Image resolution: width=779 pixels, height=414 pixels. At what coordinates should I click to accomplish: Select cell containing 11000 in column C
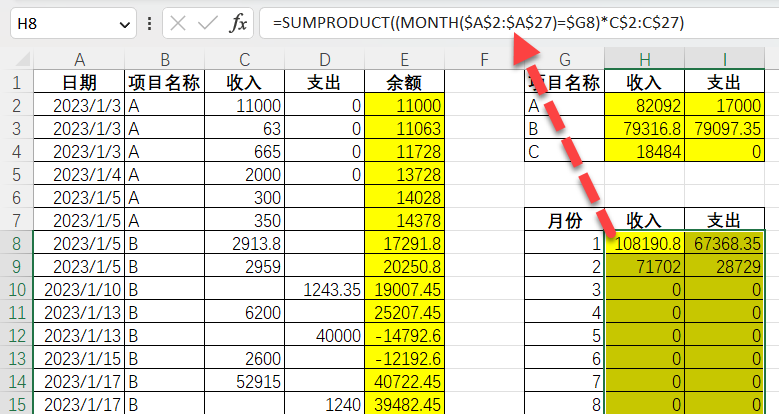(244, 105)
